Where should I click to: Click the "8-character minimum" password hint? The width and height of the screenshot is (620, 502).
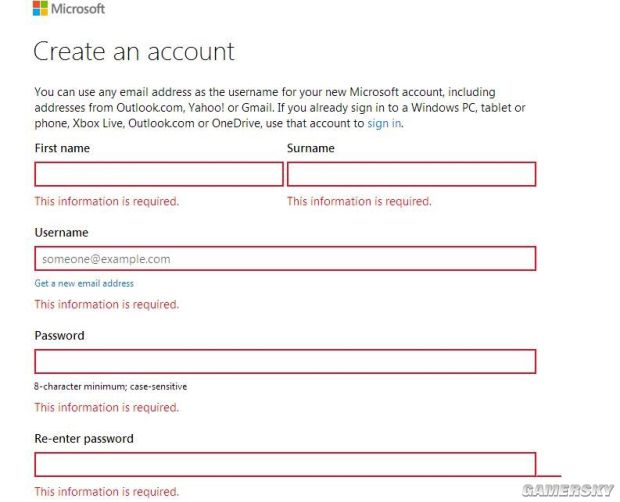(110, 386)
